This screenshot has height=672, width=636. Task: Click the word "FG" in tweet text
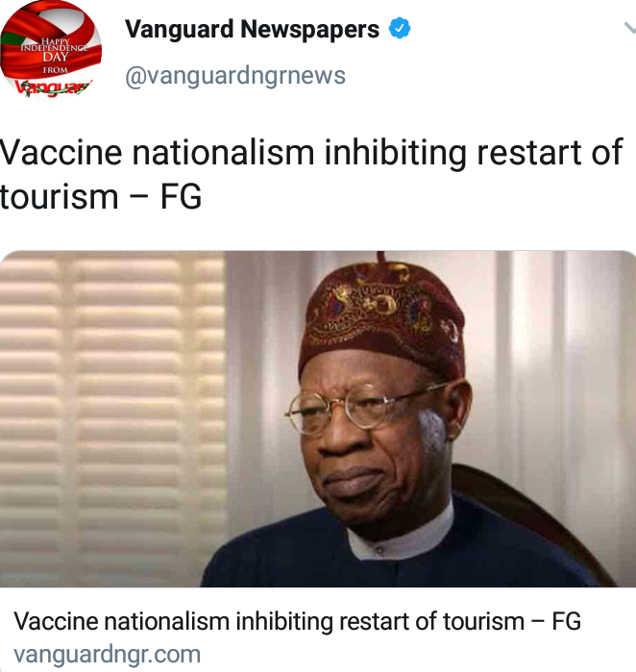coord(181,197)
